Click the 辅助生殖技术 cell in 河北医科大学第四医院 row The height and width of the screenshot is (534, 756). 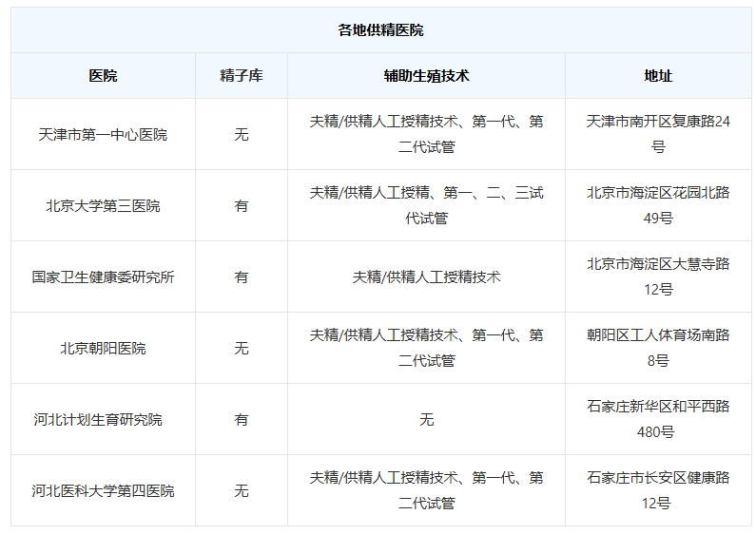point(426,490)
